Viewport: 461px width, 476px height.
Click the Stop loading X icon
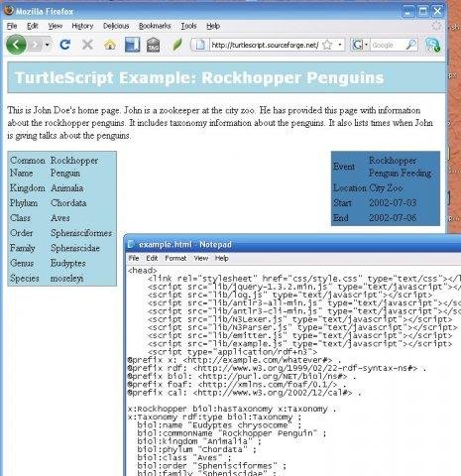point(87,45)
